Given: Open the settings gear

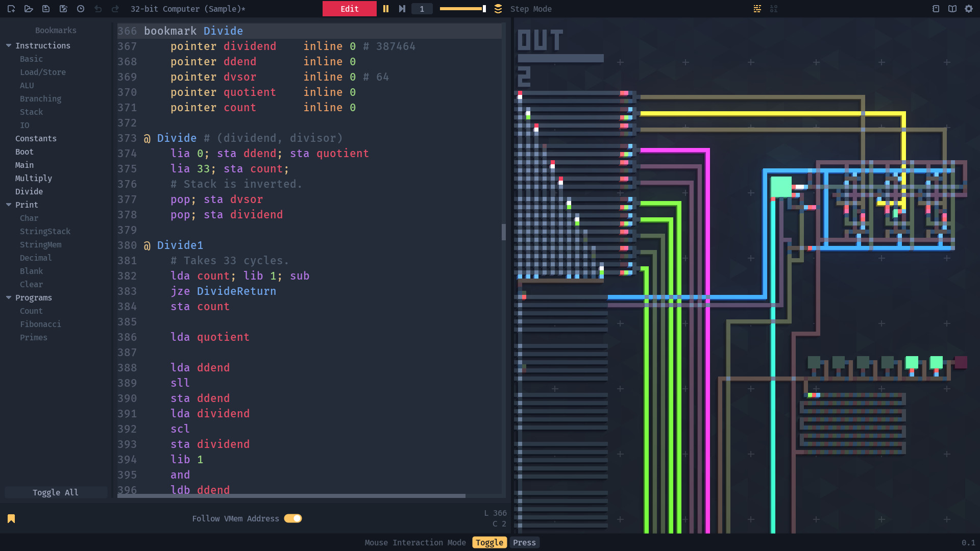Looking at the screenshot, I should [x=969, y=9].
